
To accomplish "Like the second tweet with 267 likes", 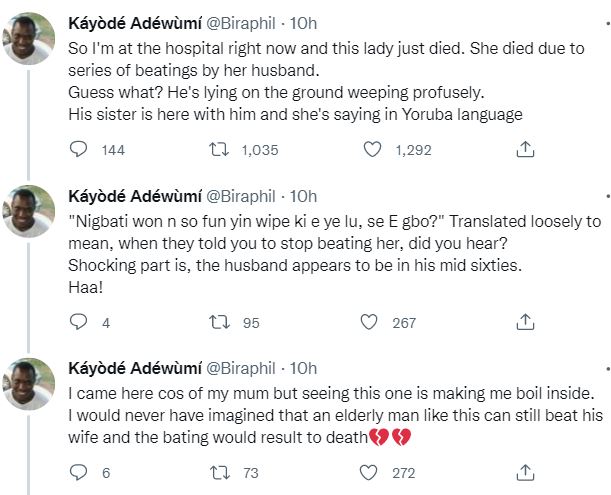I will [x=371, y=322].
